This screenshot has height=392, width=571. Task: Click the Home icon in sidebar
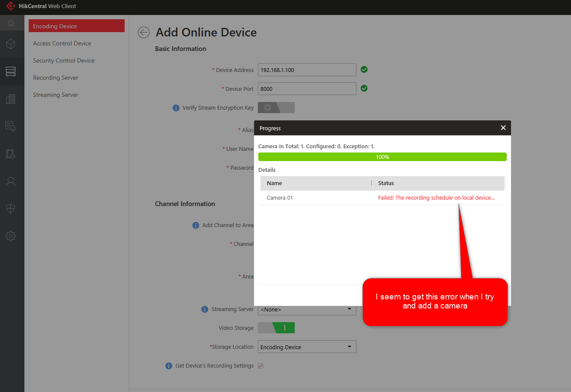pos(11,23)
